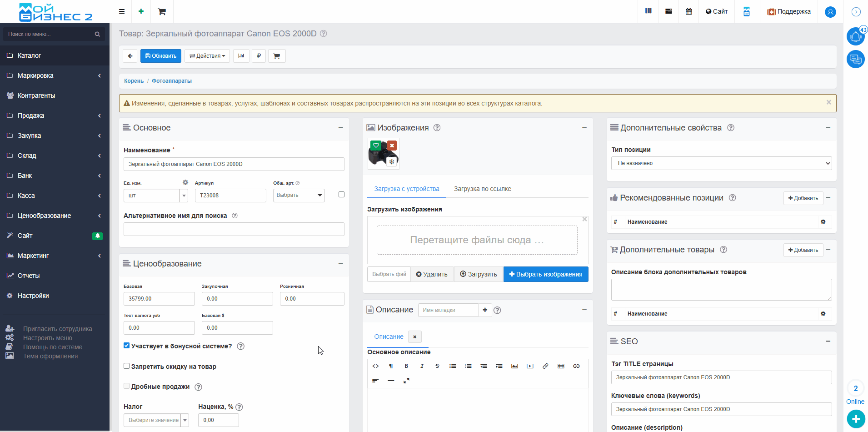Click the Удалить button under the upload area

click(x=432, y=274)
